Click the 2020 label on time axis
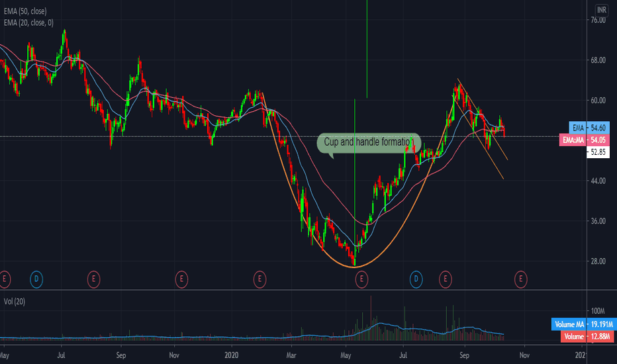The image size is (617, 364). click(232, 355)
